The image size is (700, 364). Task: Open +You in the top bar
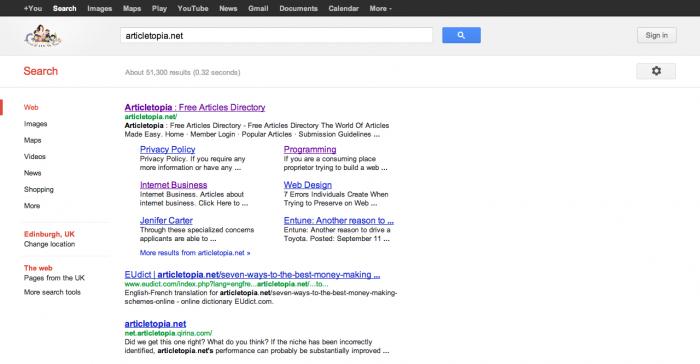point(33,8)
